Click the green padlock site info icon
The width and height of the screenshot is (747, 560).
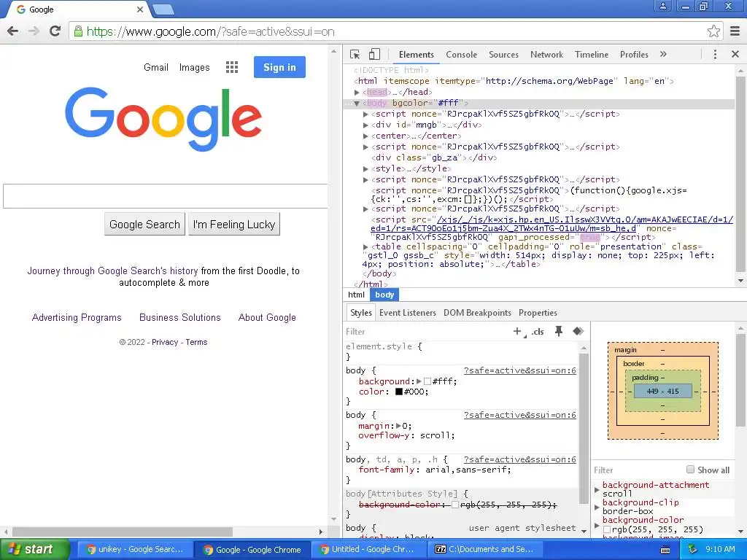(78, 31)
